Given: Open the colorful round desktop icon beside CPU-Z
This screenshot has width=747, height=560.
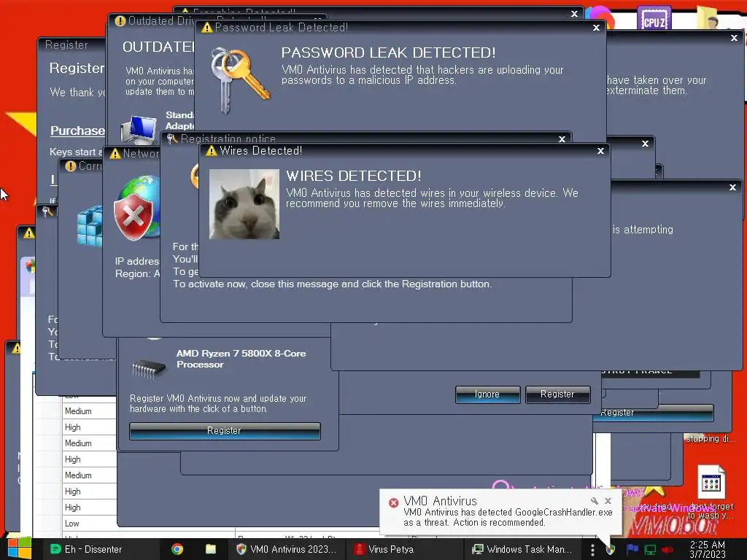Looking at the screenshot, I should [x=600, y=17].
